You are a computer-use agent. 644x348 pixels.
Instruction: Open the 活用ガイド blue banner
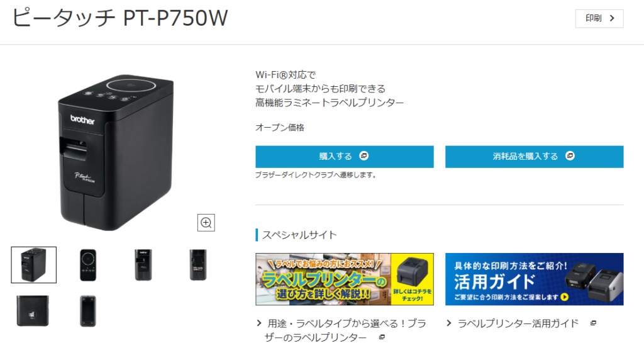(x=535, y=279)
